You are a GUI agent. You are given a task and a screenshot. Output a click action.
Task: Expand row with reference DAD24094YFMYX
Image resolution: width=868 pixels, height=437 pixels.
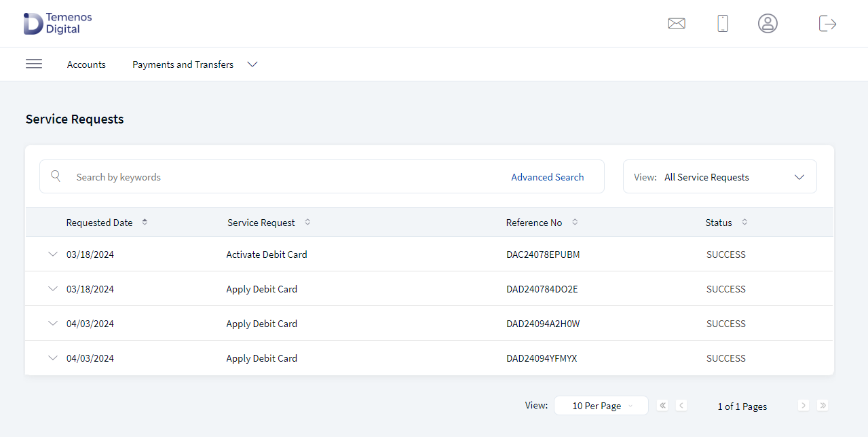point(53,358)
